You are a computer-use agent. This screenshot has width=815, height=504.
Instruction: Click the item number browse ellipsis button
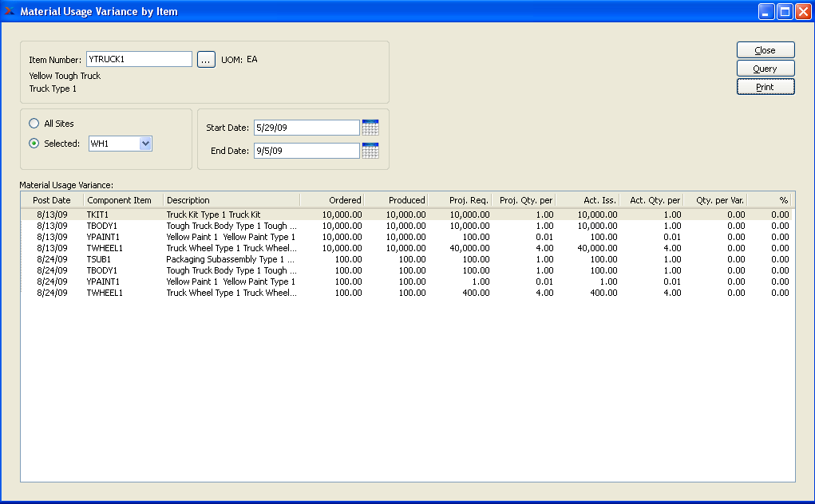coord(206,60)
